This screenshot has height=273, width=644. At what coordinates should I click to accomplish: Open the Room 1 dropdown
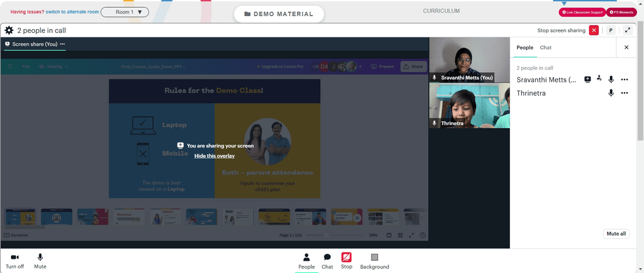tap(125, 12)
